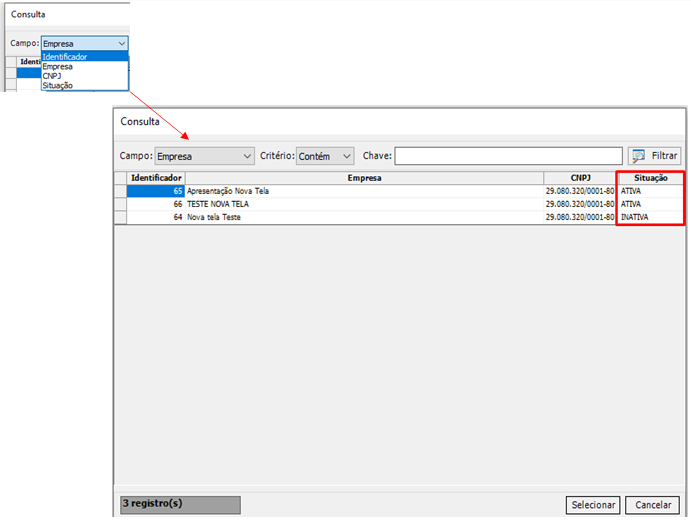Click the Filtrar button with magnifier icon
This screenshot has width=691, height=523.
654,156
